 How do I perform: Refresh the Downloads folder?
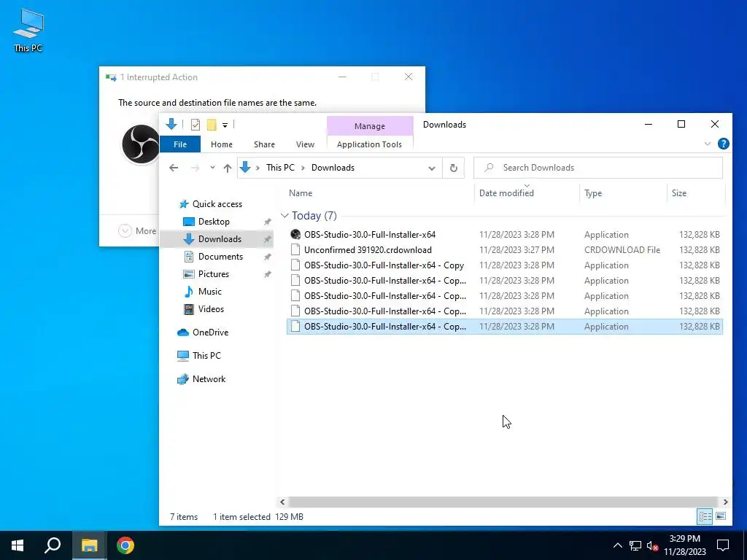click(454, 168)
